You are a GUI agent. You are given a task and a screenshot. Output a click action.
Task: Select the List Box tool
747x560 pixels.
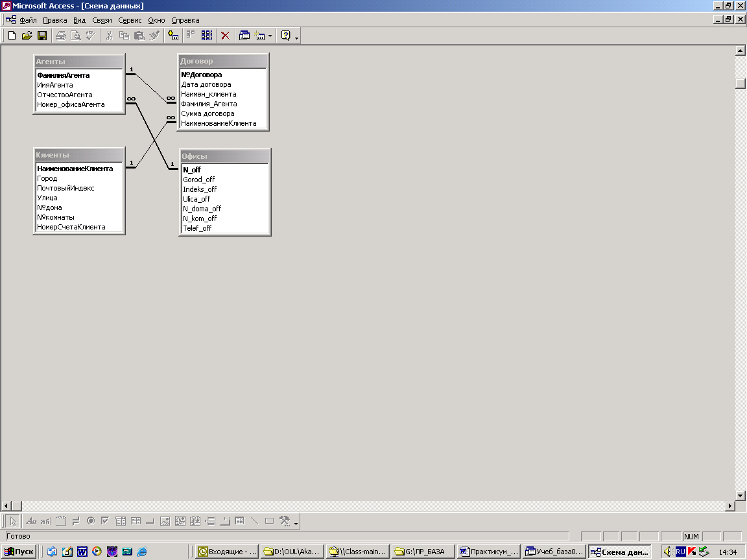(x=136, y=521)
